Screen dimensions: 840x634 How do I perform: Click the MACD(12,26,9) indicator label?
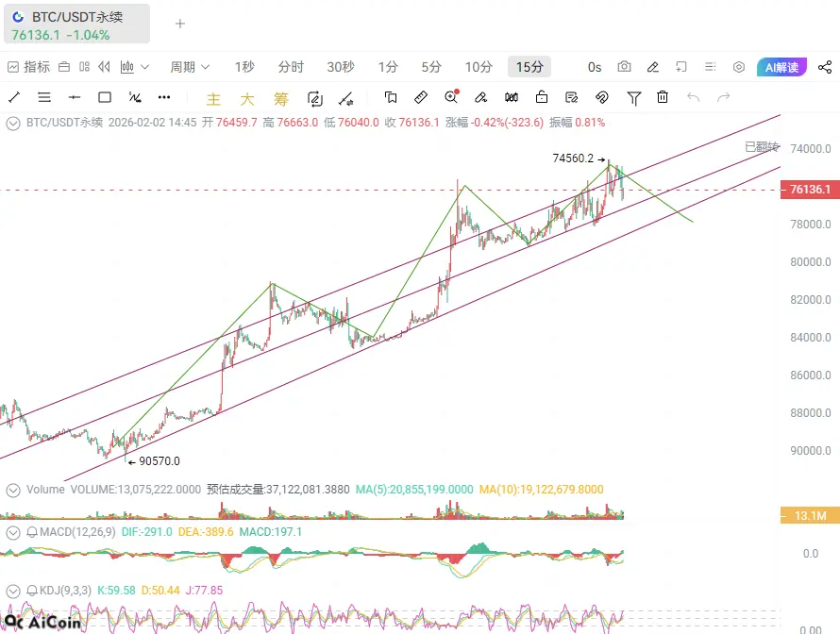tap(77, 532)
